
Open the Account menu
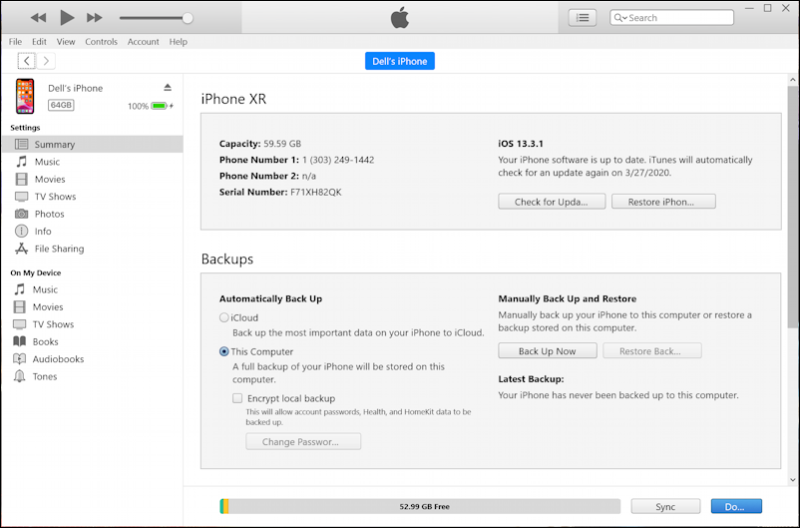[x=143, y=42]
